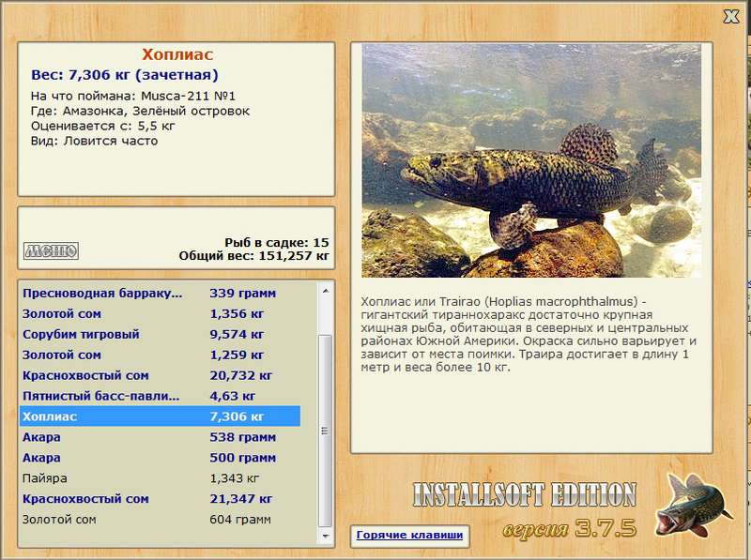Open the Горячие клавиши link
This screenshot has height=560, width=751.
[409, 535]
